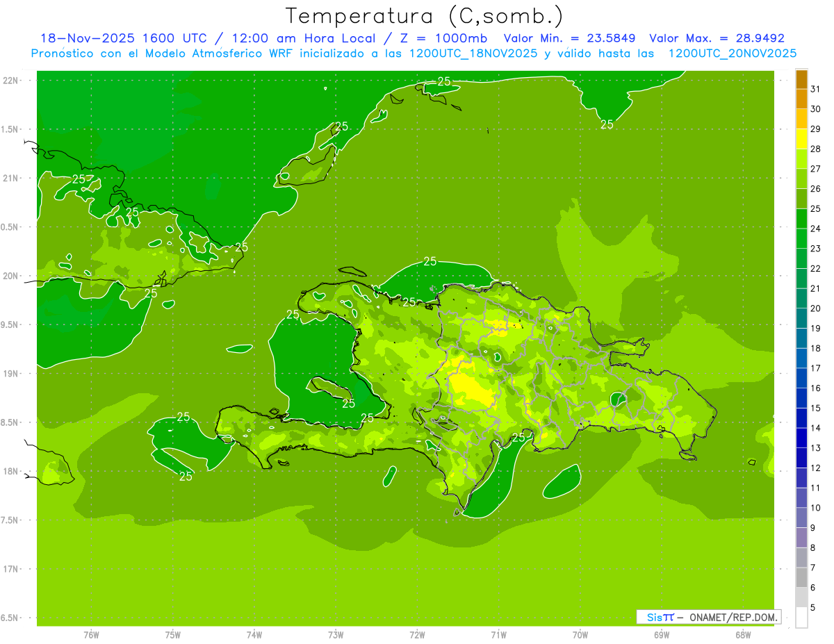Click the amber legend swatch between 29 and 30
The width and height of the screenshot is (834, 644).
click(801, 119)
